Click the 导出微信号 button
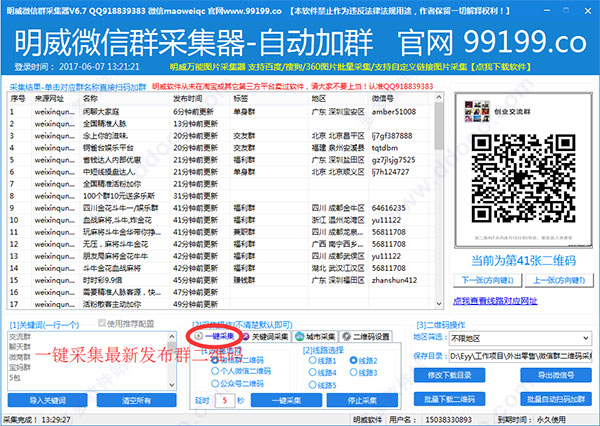 point(550,374)
